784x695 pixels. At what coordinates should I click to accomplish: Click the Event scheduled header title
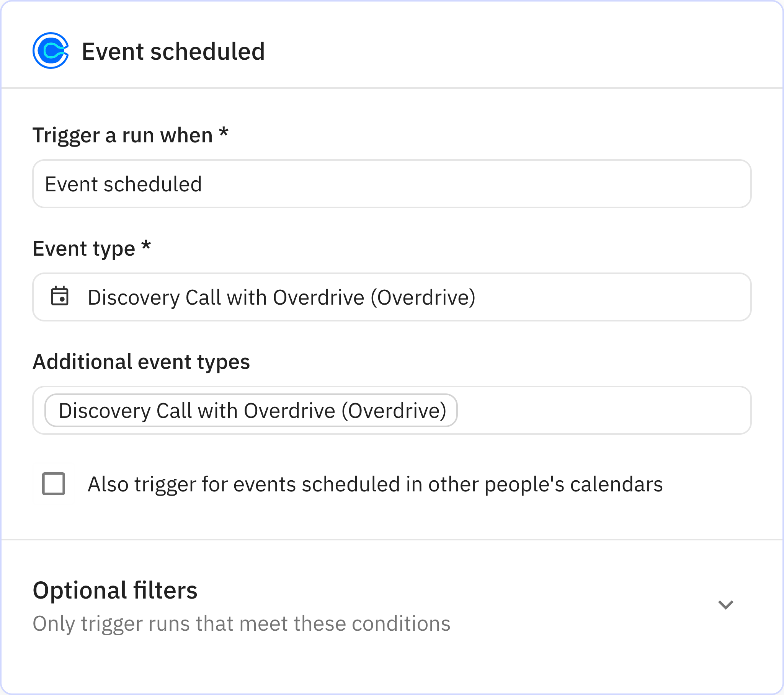(173, 51)
